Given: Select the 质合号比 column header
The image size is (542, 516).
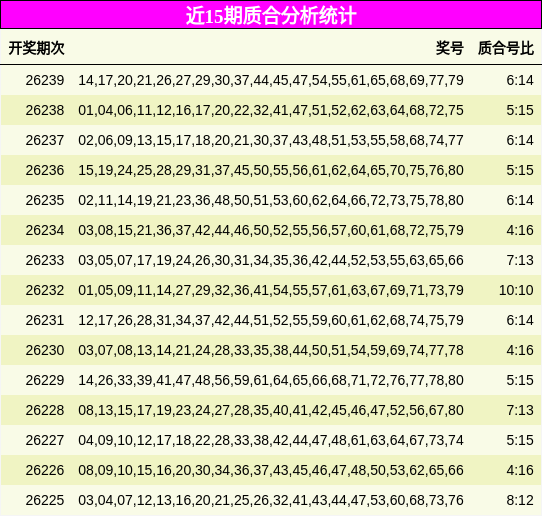Looking at the screenshot, I should [506, 48].
